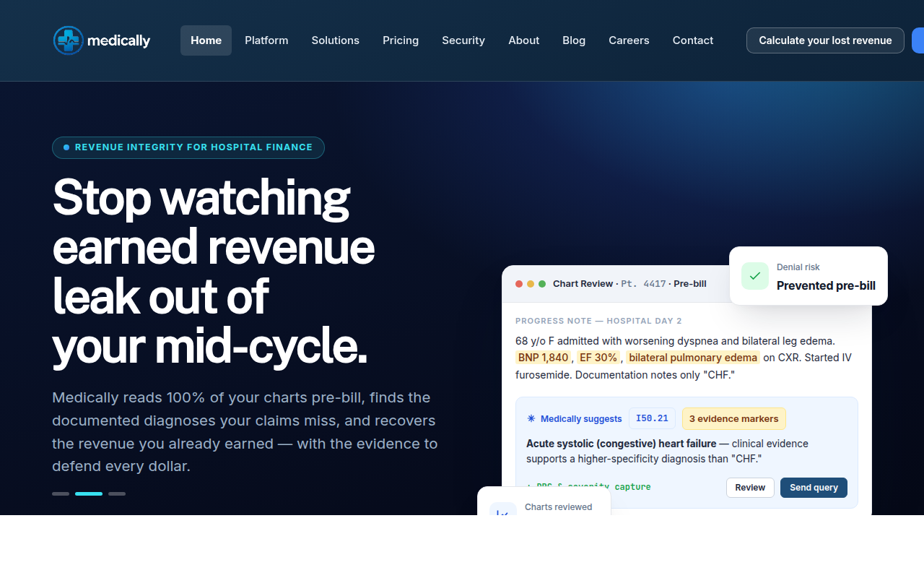Viewport: 924px width, 578px height.
Task: Go to Careers
Action: coord(629,40)
